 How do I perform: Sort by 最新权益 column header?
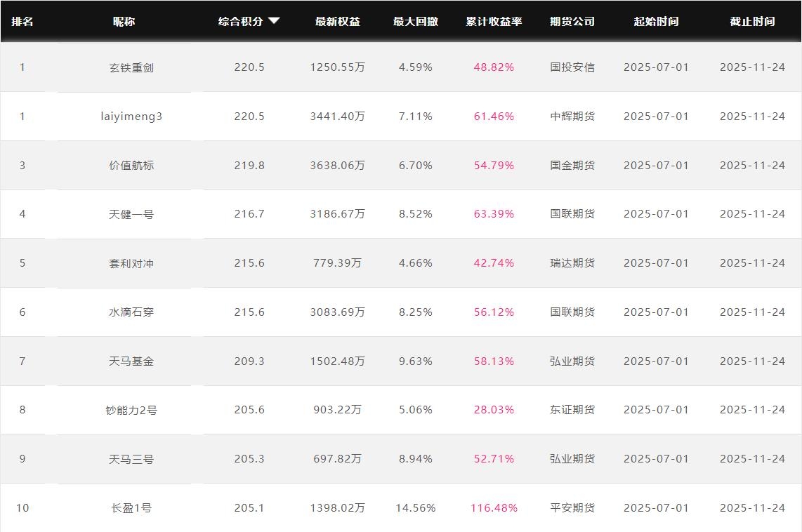pyautogui.click(x=337, y=21)
